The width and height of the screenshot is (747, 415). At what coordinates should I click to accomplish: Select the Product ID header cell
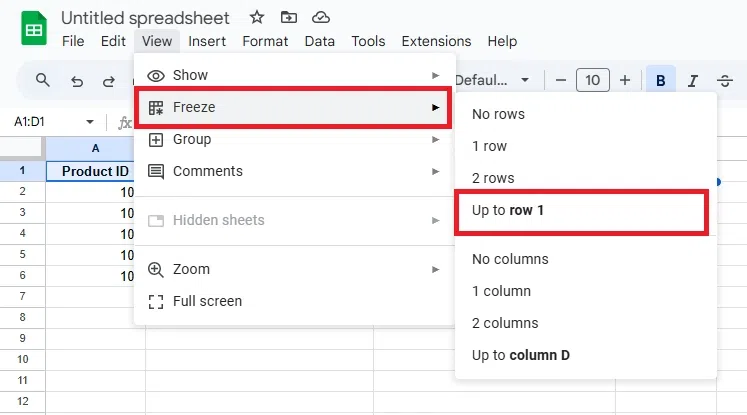[95, 171]
